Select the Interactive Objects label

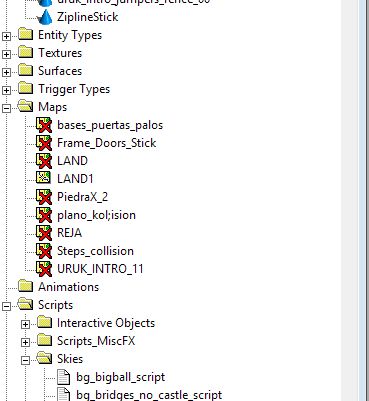[106, 323]
